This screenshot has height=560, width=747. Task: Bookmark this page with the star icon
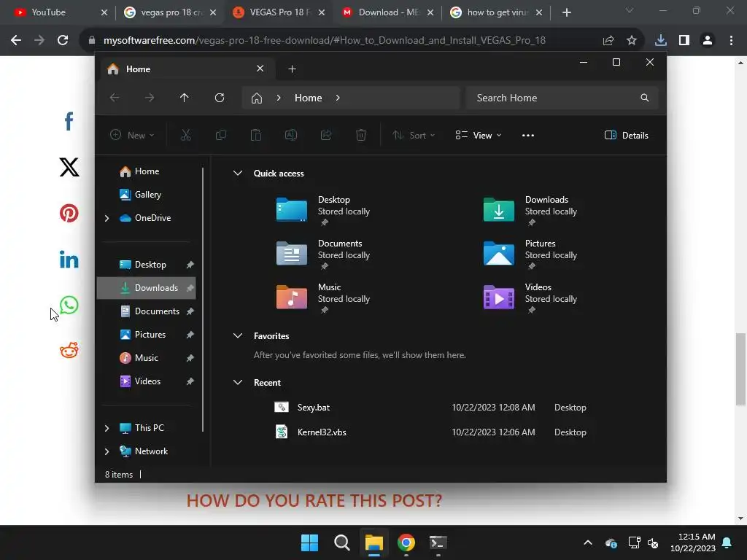[632, 41]
